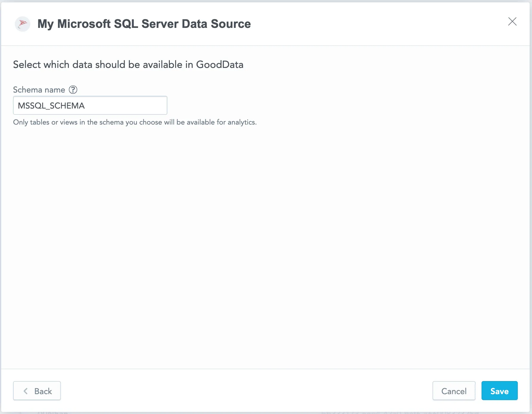Click the left-pointing arrow inside Back

click(x=26, y=391)
